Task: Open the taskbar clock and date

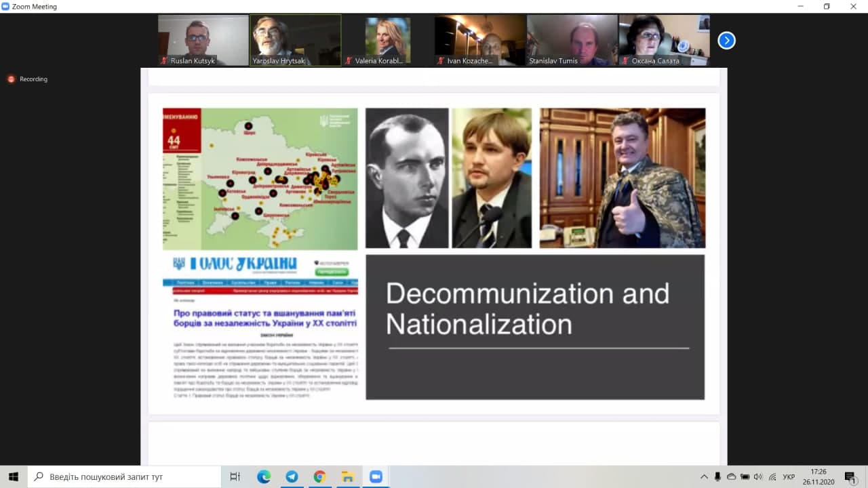Action: 818,476
